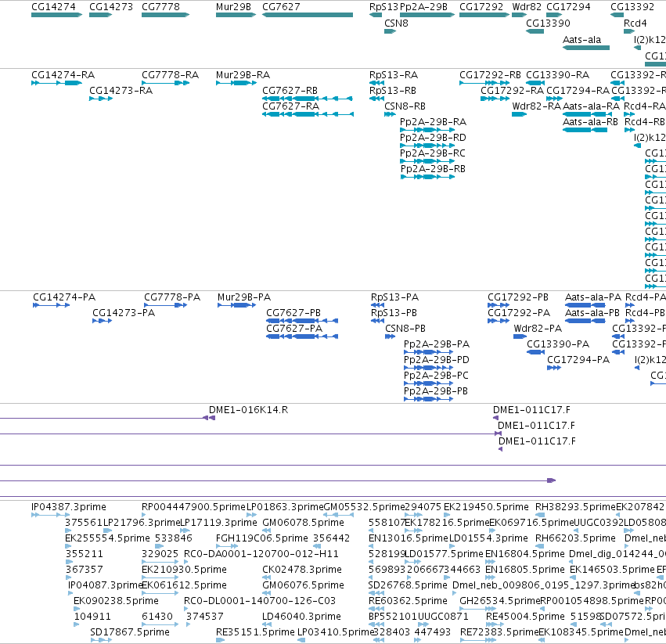Open the Mur29B-RA transcript label
The height and width of the screenshot is (644, 666).
point(243,75)
